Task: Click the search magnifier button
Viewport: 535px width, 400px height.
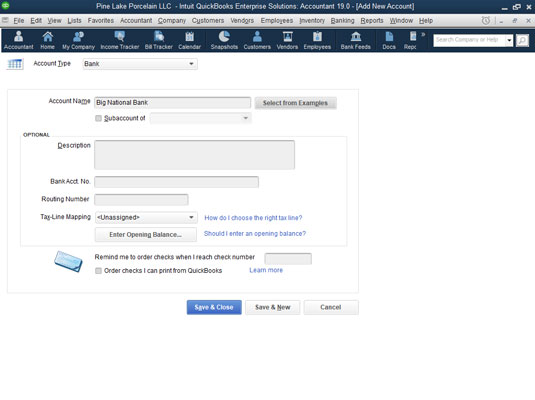Action: (x=522, y=40)
